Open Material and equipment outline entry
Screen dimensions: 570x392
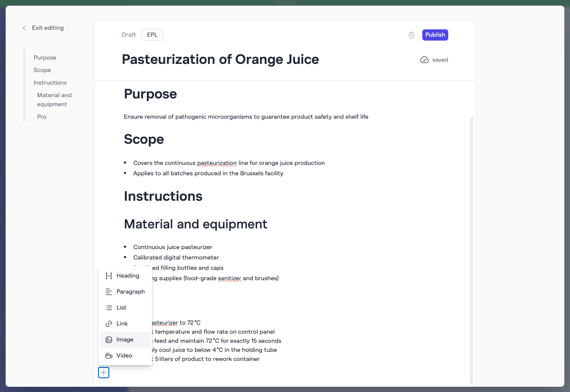click(54, 100)
